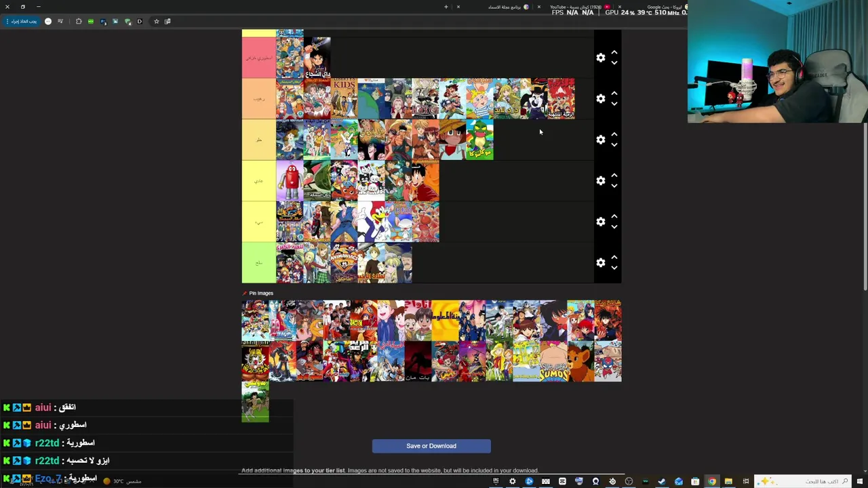
Task: Move the green tier row down
Action: (x=614, y=268)
